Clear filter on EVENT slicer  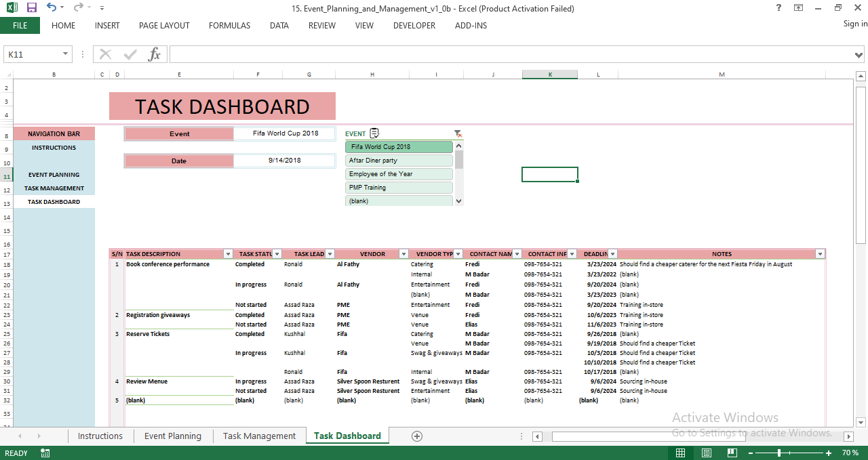click(x=458, y=133)
